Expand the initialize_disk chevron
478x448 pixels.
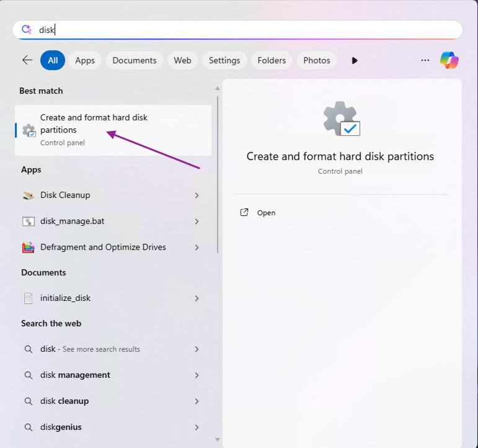coord(197,298)
